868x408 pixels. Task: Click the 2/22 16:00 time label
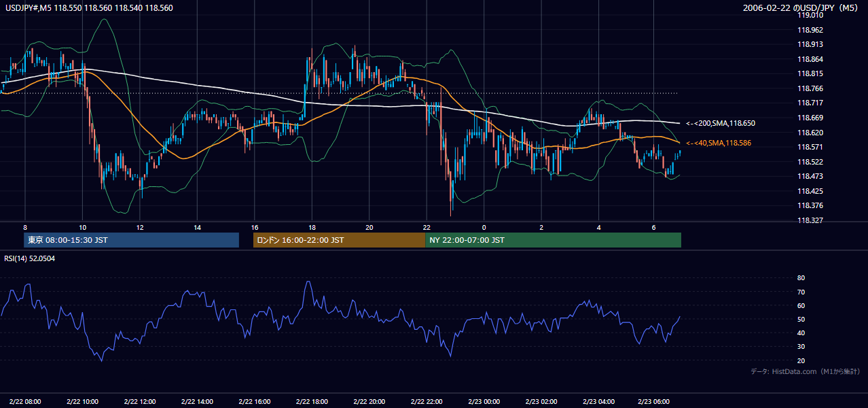tap(255, 401)
